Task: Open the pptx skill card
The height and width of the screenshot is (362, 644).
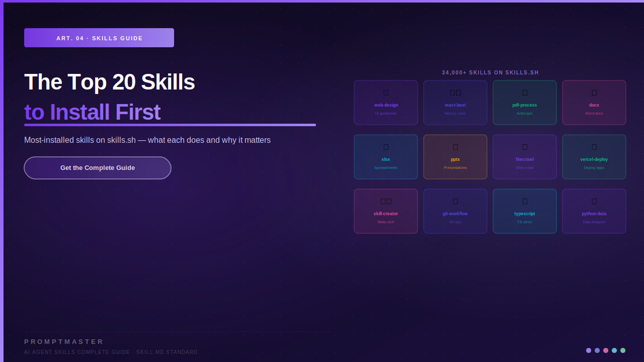Action: tap(455, 157)
